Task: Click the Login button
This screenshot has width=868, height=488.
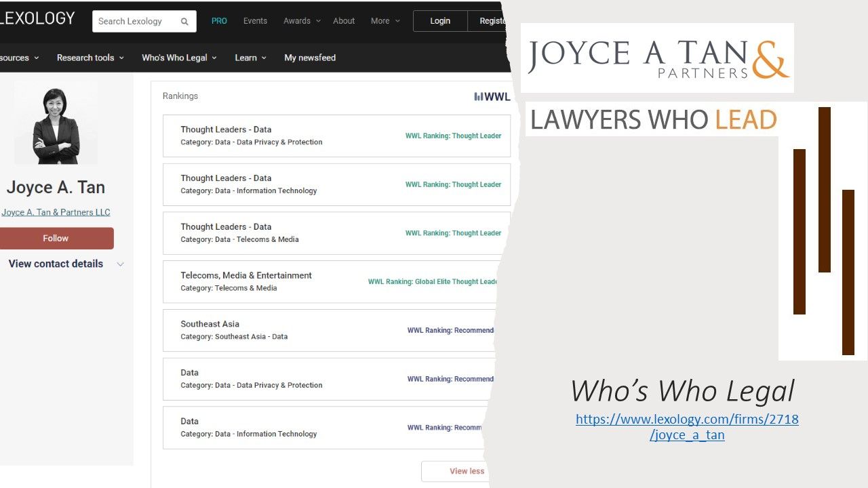Action: coord(440,21)
